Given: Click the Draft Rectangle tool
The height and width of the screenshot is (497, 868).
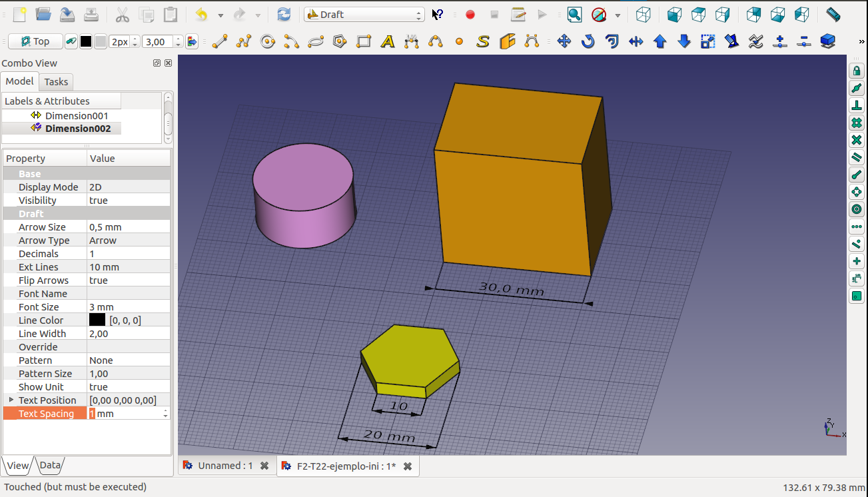Looking at the screenshot, I should pyautogui.click(x=364, y=42).
